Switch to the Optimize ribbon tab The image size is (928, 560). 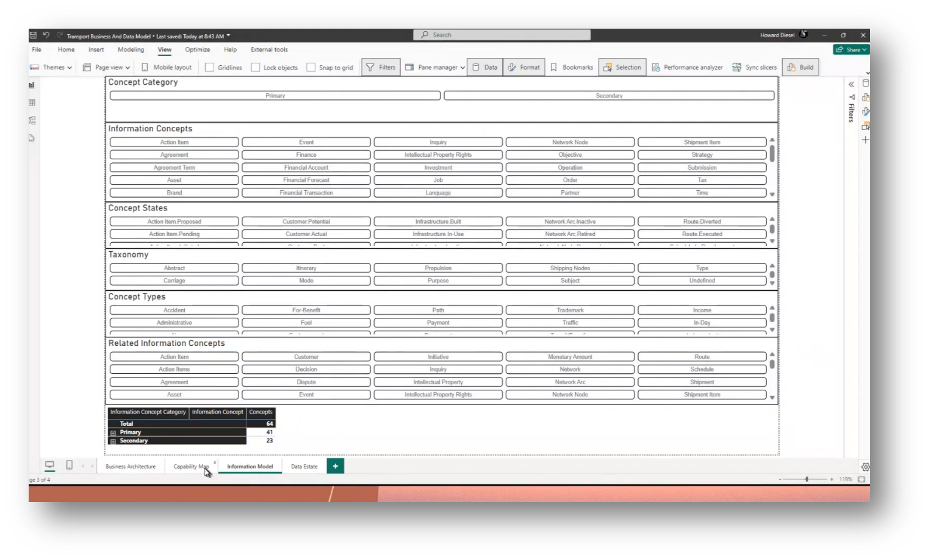tap(198, 50)
